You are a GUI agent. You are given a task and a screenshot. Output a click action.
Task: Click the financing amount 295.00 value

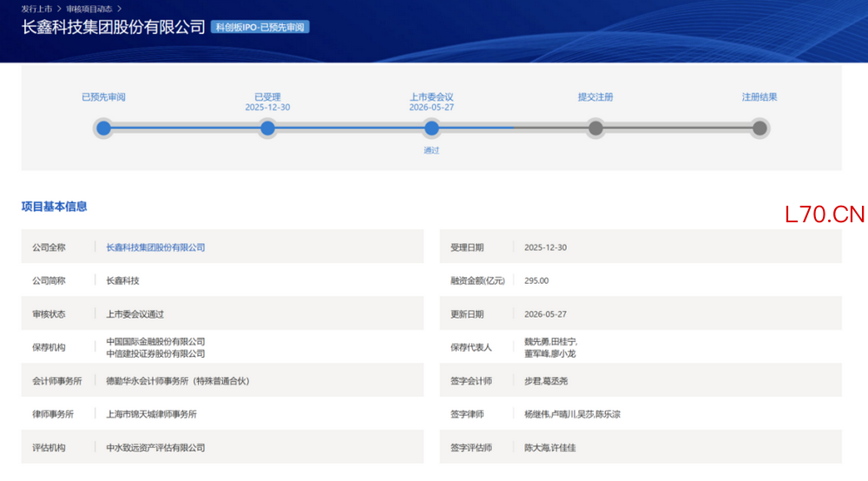pos(536,280)
